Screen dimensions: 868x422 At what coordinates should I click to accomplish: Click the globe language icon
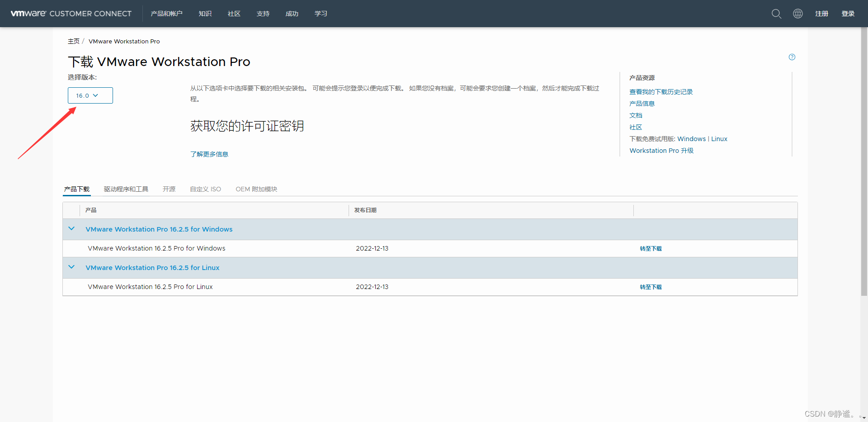[798, 14]
